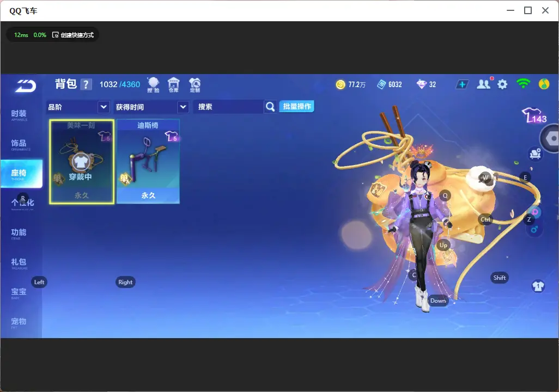Open the 背包 help question mark
The height and width of the screenshot is (392, 559).
(x=86, y=84)
